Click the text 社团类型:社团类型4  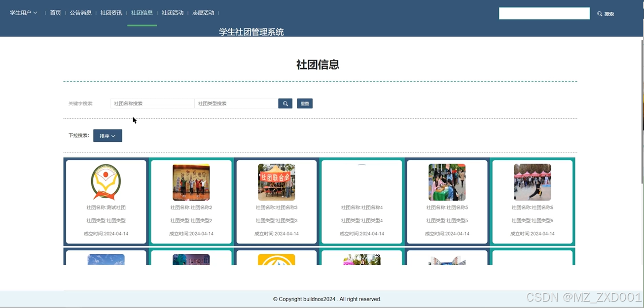coord(362,220)
